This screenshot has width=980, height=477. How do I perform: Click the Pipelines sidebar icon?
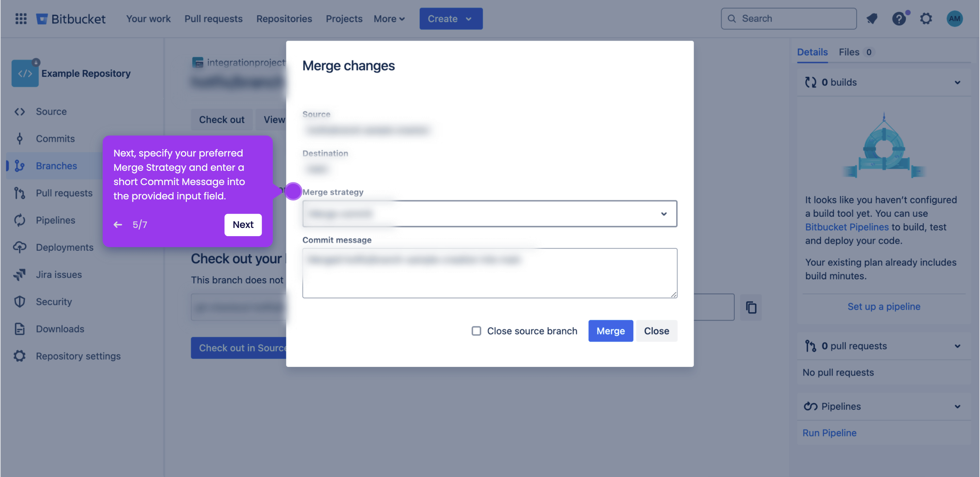pyautogui.click(x=20, y=220)
